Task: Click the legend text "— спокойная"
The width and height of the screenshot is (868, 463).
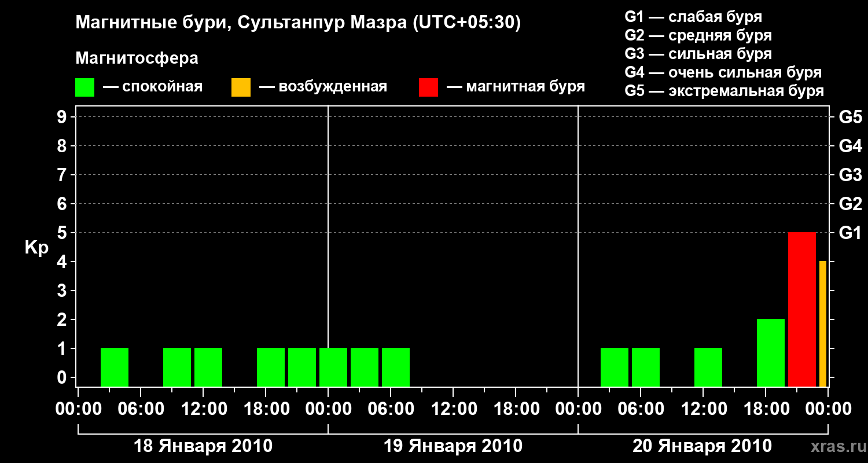Action: click(x=153, y=87)
